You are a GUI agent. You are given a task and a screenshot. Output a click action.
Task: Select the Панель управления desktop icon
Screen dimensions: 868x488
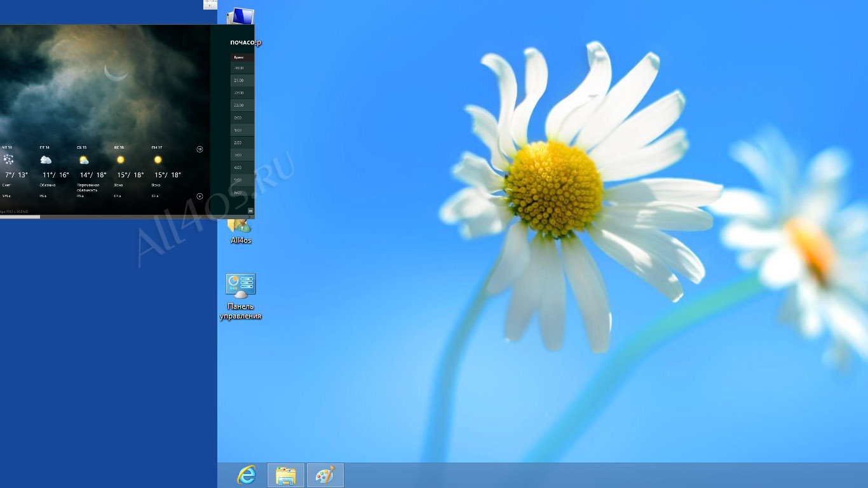(241, 296)
